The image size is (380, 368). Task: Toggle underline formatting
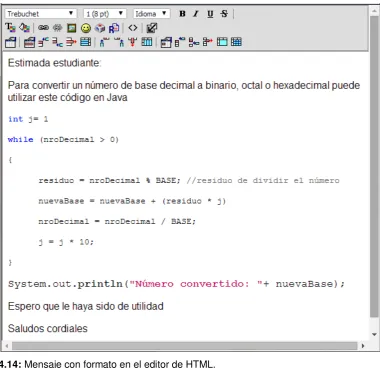tap(210, 14)
